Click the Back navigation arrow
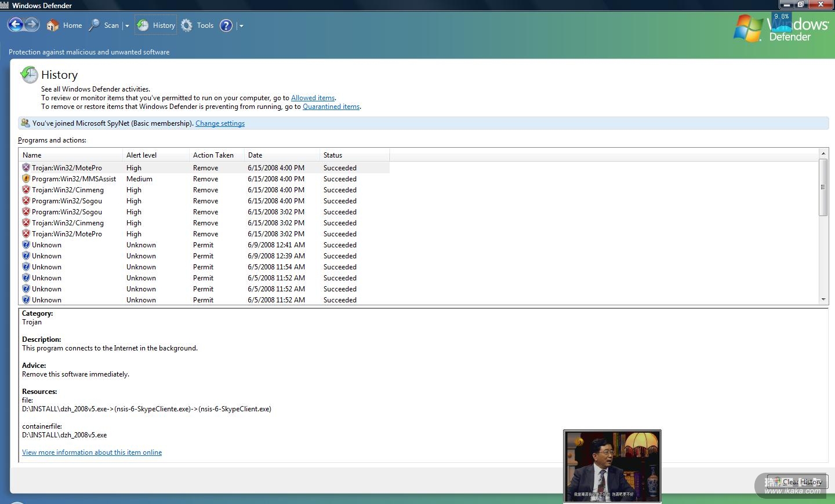 tap(16, 25)
